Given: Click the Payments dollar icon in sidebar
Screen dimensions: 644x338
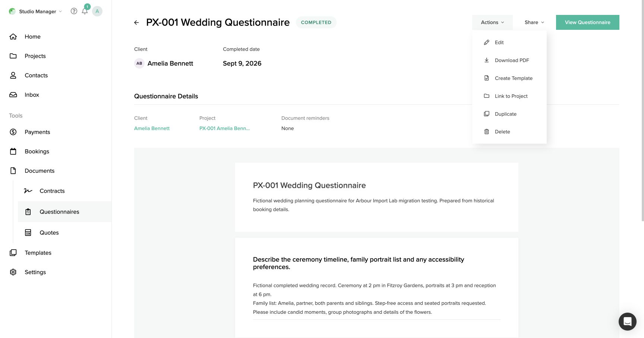Looking at the screenshot, I should [x=13, y=132].
